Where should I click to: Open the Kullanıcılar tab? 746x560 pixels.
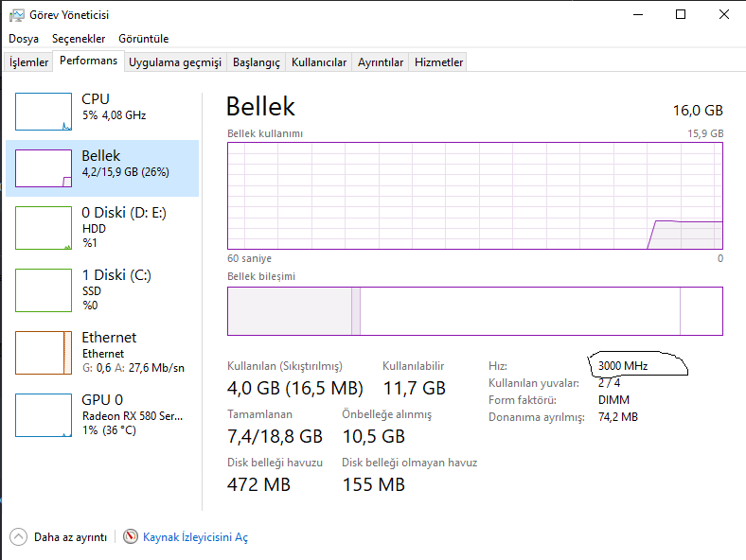(319, 62)
